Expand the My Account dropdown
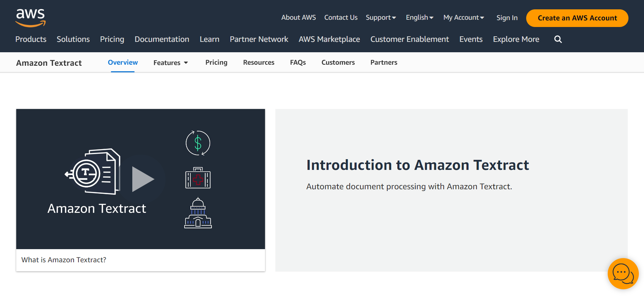 click(464, 18)
